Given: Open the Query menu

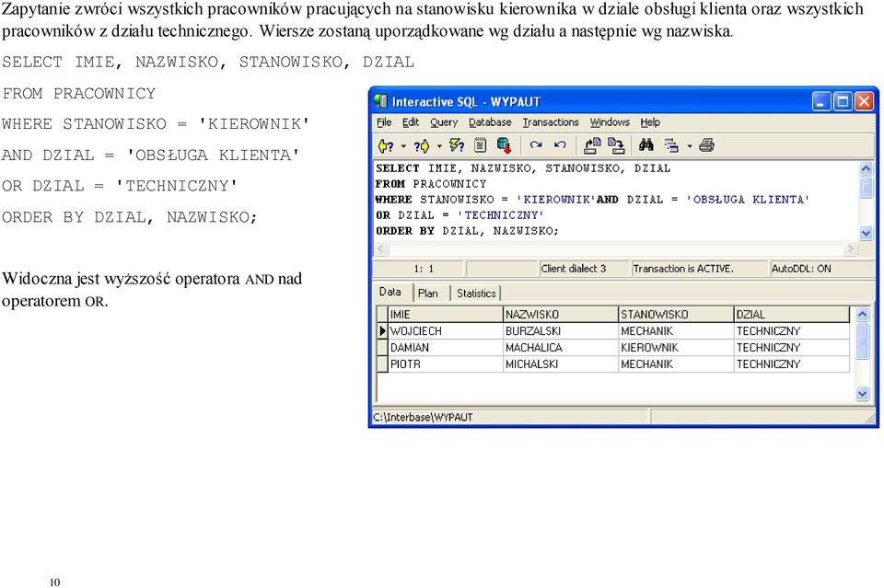Looking at the screenshot, I should 444,122.
